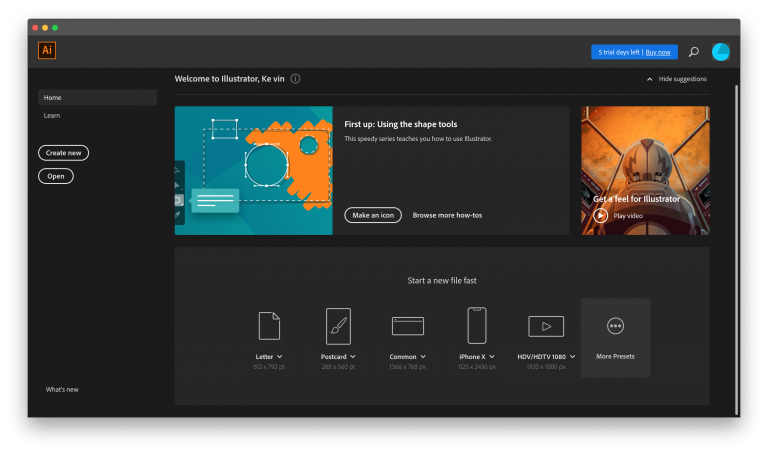The image size is (768, 454).
Task: Click the 5 trial days left banner text
Action: click(x=619, y=52)
